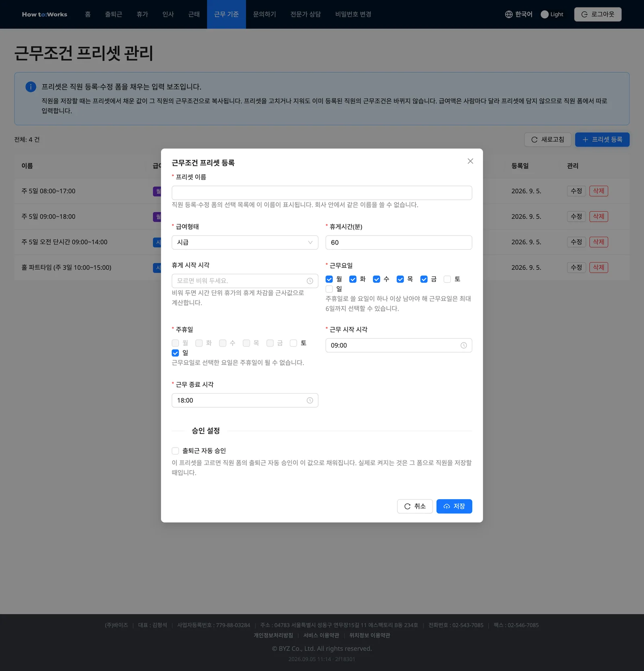Toggle the Light theme switch
Viewport: 644px width, 671px height.
pyautogui.click(x=552, y=14)
